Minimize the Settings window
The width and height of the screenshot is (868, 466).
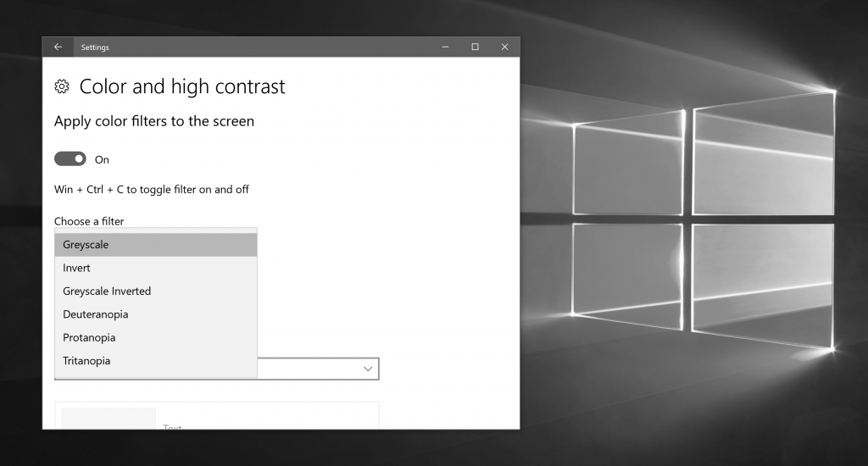tap(445, 47)
